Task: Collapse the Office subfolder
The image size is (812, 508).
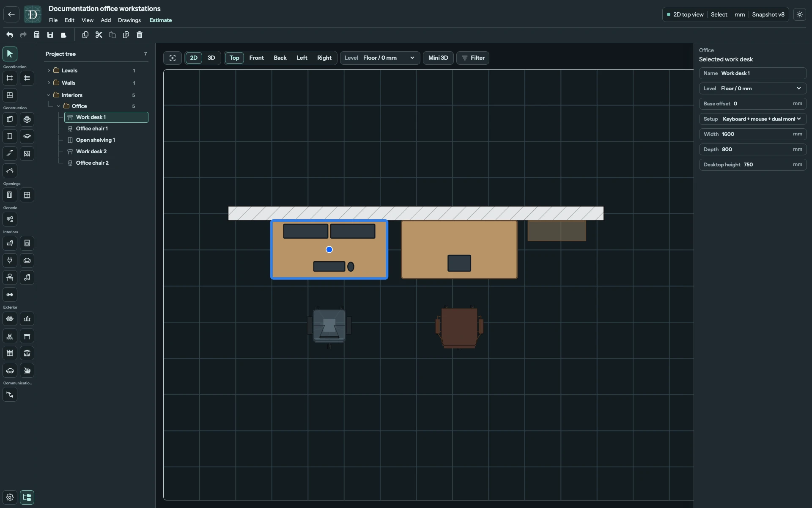Action: pyautogui.click(x=59, y=106)
